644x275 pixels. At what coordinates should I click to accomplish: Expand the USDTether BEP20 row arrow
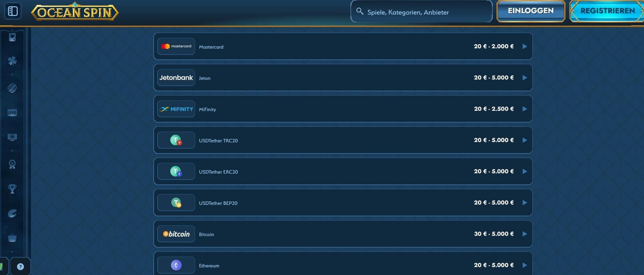pyautogui.click(x=525, y=202)
